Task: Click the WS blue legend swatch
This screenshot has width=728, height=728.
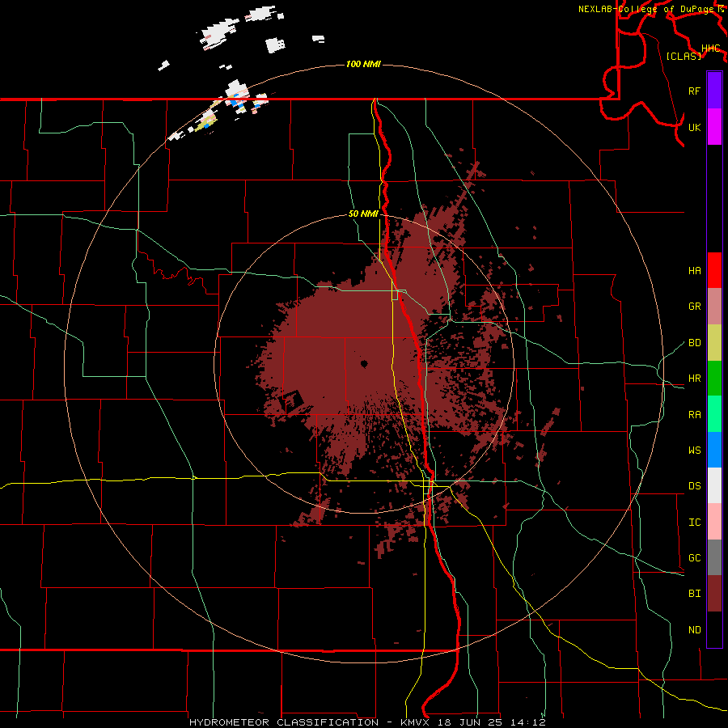Action: coord(714,450)
